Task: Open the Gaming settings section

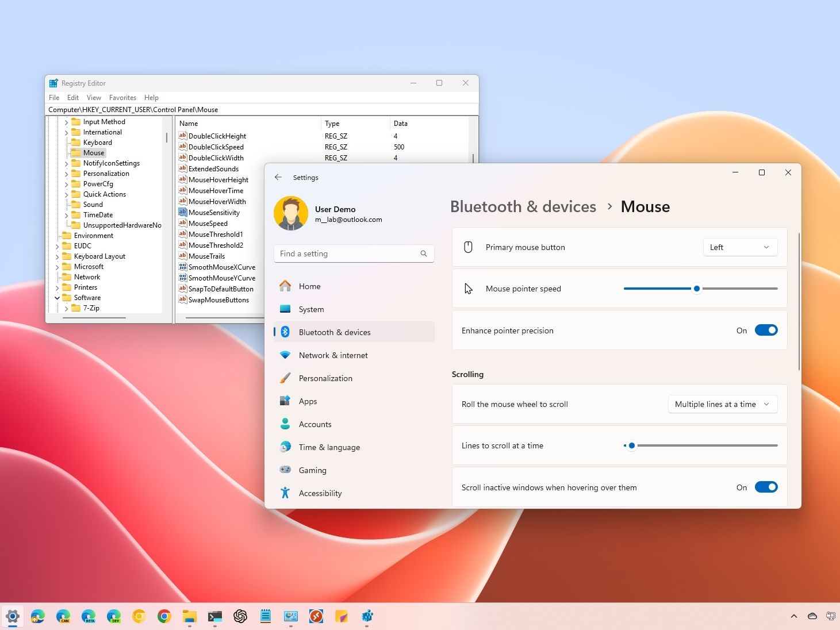Action: click(x=312, y=470)
